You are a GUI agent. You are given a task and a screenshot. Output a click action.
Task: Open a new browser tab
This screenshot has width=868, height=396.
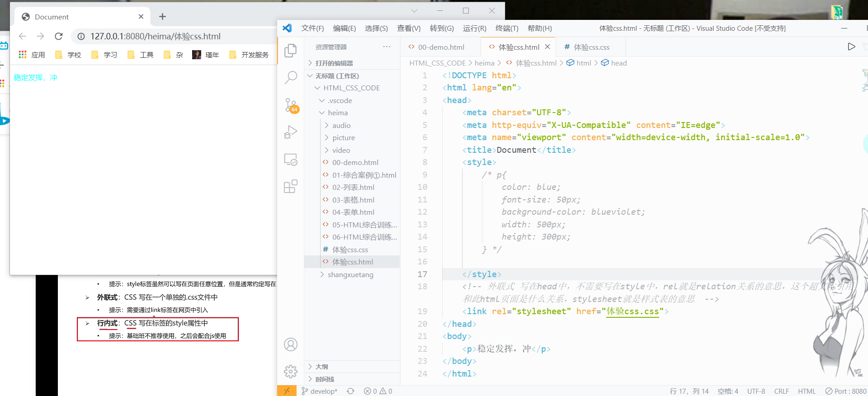[x=163, y=17]
